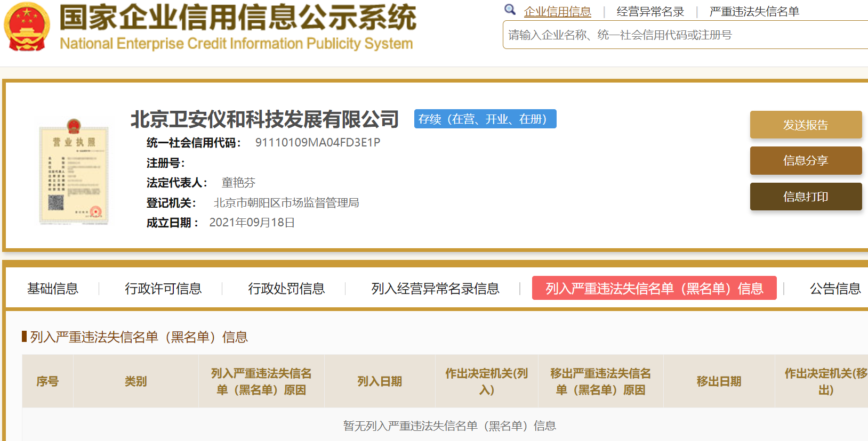Click the 成立日期 field label

click(x=172, y=223)
